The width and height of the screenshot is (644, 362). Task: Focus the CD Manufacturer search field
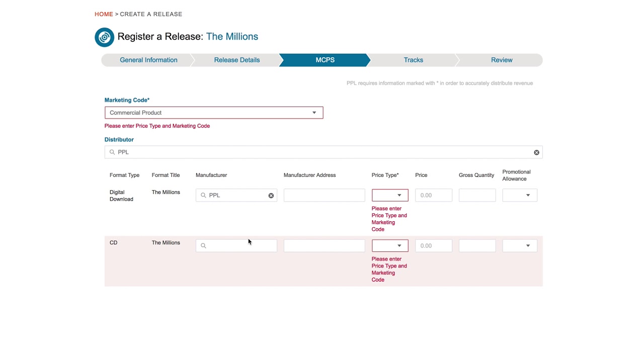[x=236, y=246]
